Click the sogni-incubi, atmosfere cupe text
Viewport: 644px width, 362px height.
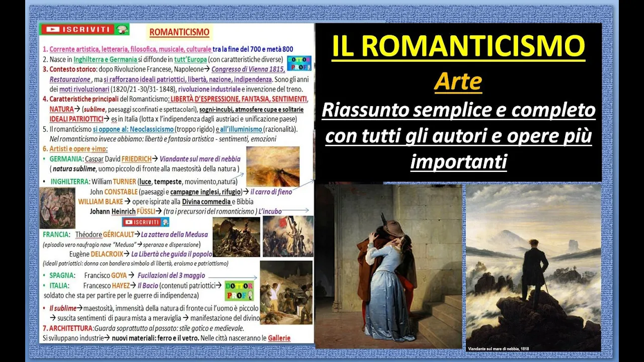coord(252,109)
